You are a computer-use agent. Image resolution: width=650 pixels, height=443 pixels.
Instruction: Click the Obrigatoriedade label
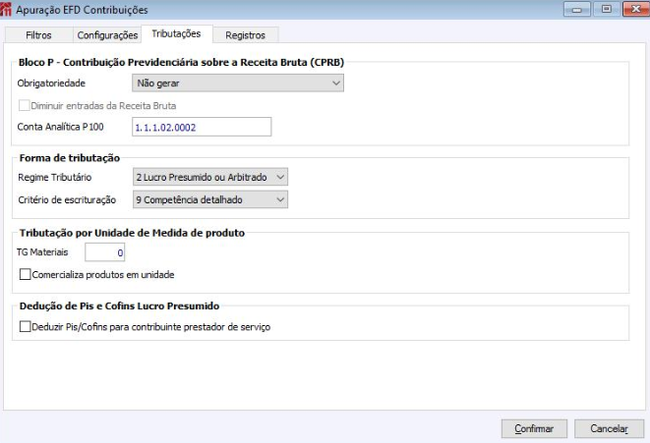pos(51,83)
